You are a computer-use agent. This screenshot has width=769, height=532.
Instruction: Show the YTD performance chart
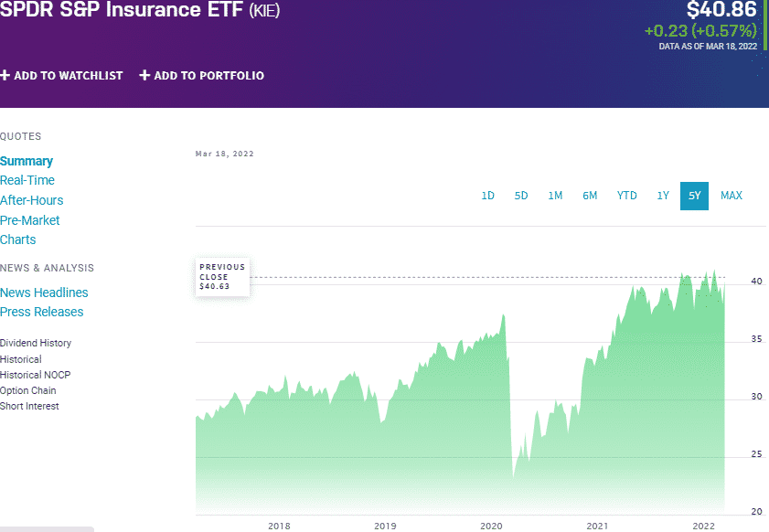626,195
